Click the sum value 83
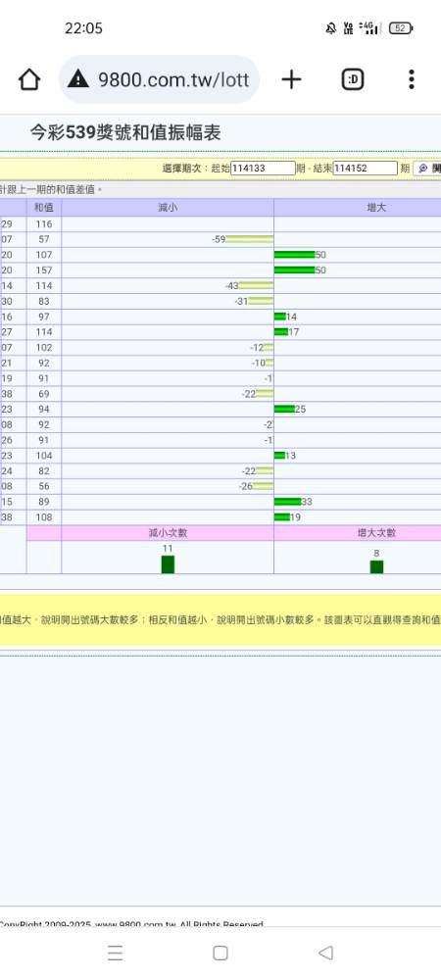Viewport: 441px width, 980px height. pos(44,301)
